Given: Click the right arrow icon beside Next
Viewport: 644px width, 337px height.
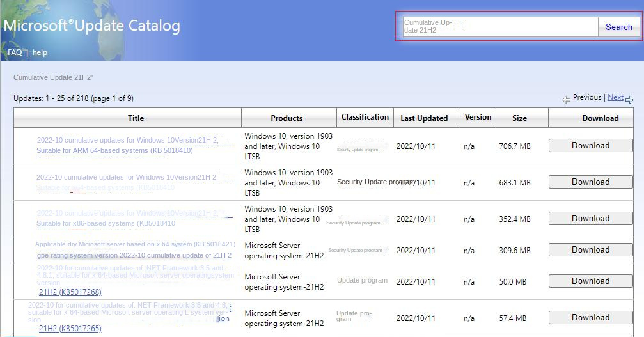Looking at the screenshot, I should tap(629, 100).
